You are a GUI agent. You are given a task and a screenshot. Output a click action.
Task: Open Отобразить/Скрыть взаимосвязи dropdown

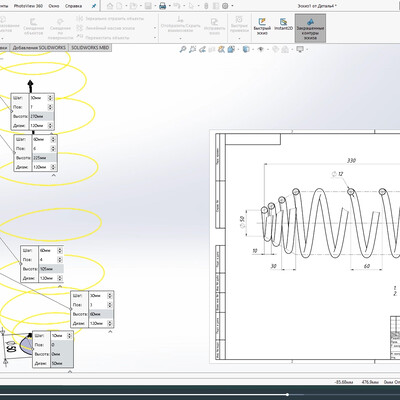click(x=181, y=39)
